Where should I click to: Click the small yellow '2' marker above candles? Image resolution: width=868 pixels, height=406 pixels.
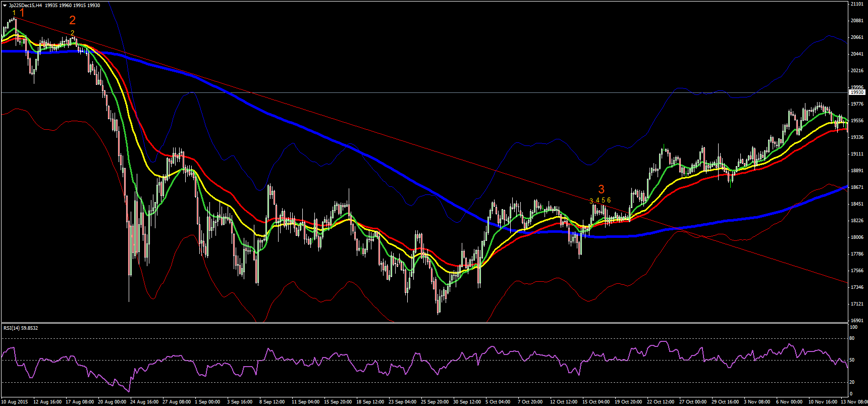coord(73,33)
